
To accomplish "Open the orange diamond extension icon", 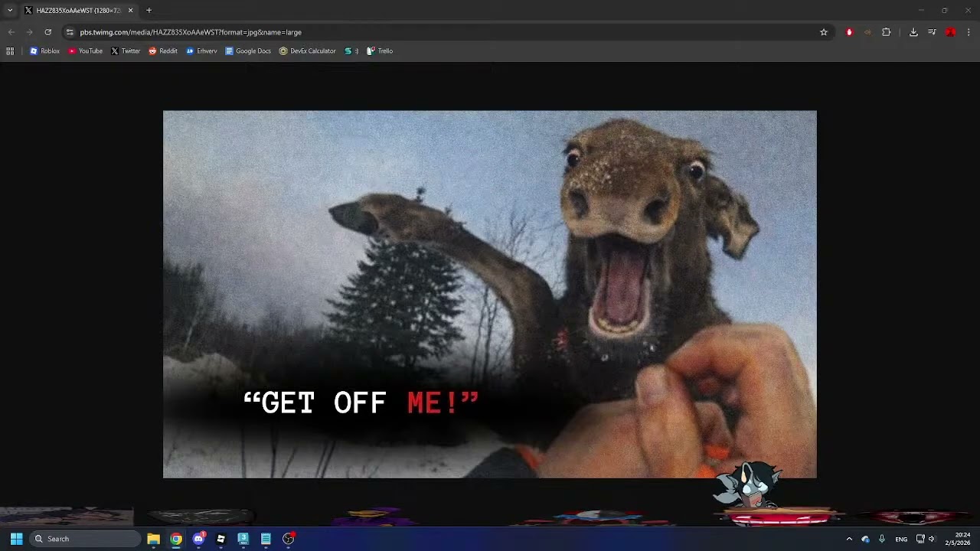I will click(867, 32).
